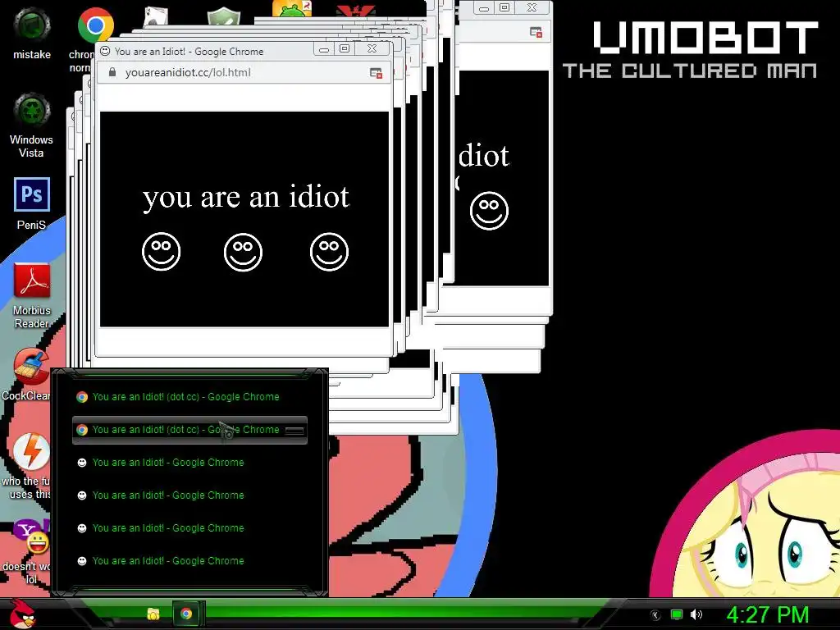The width and height of the screenshot is (840, 630).
Task: Select the green shield desktop icon
Action: [x=224, y=16]
